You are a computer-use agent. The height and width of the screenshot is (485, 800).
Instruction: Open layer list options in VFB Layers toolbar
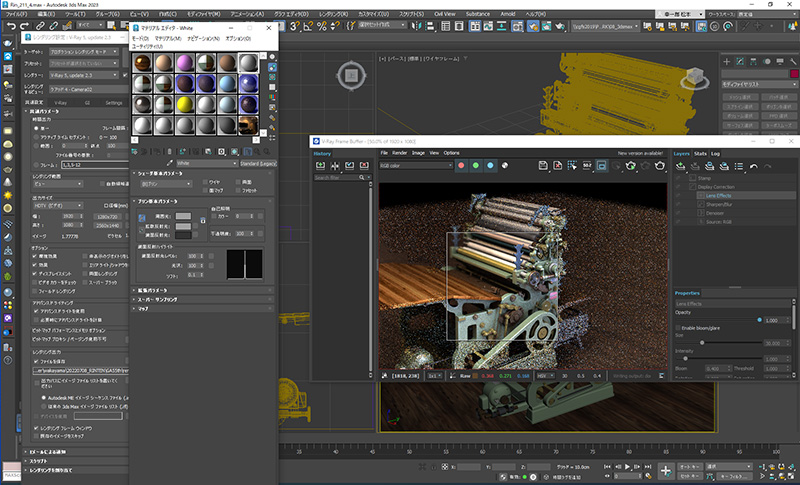[739, 166]
